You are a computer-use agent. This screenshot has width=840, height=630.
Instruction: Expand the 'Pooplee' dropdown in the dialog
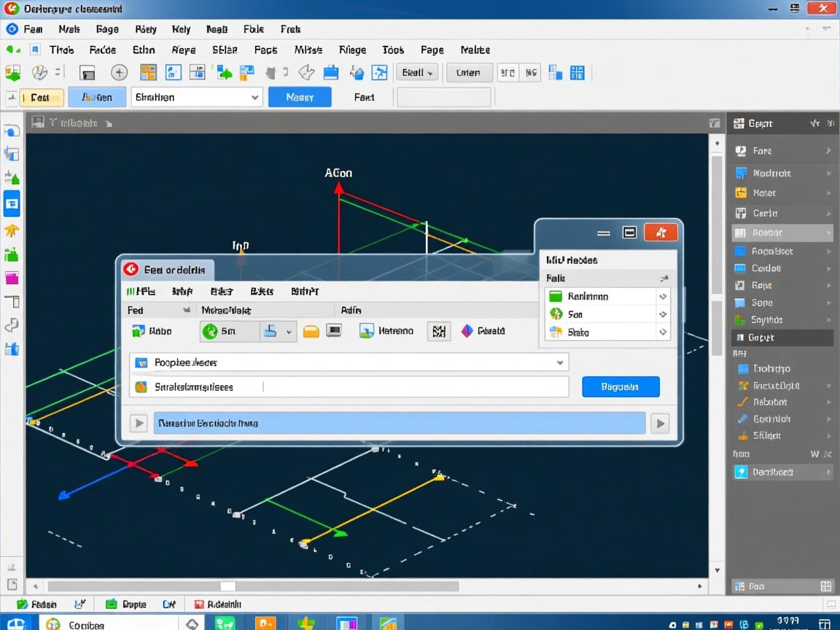click(560, 362)
